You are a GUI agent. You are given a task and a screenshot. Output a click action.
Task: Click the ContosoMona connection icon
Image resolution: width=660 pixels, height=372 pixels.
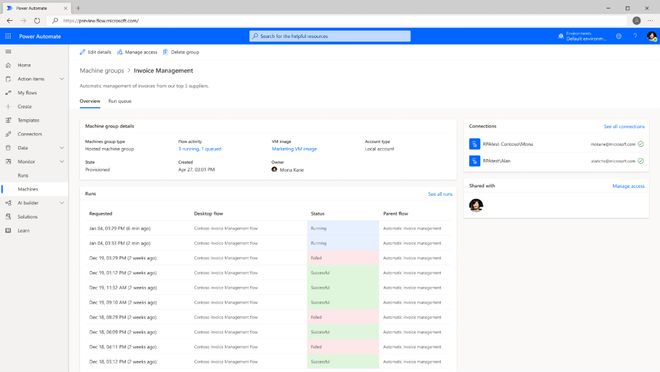474,144
